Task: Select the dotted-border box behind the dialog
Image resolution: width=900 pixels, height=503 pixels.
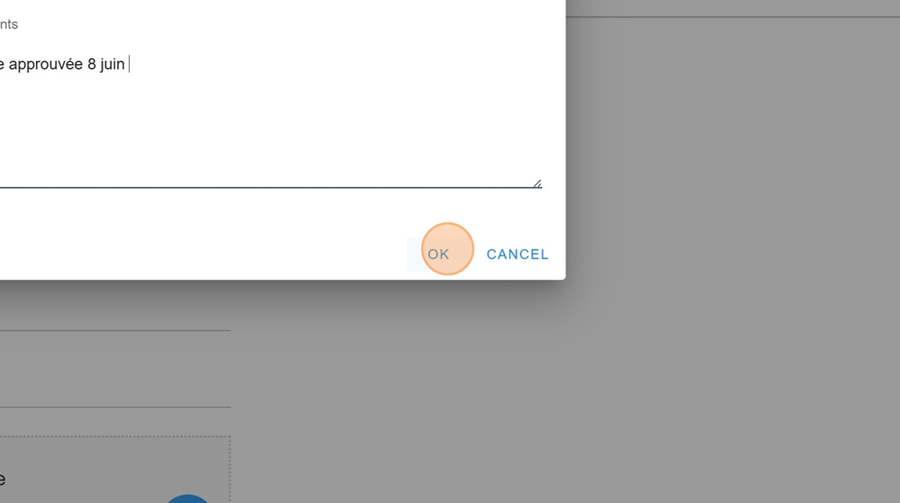Action: tap(115, 469)
